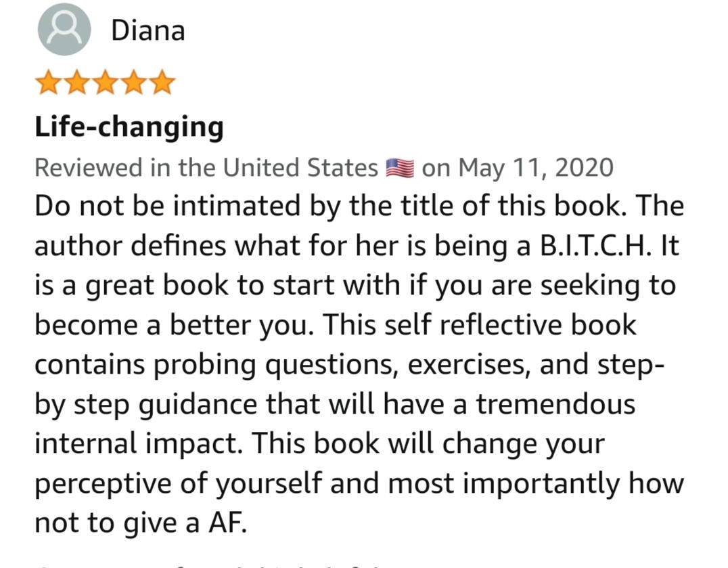The height and width of the screenshot is (568, 728).
Task: Click the "Reviewed in the United States" text
Action: (206, 168)
